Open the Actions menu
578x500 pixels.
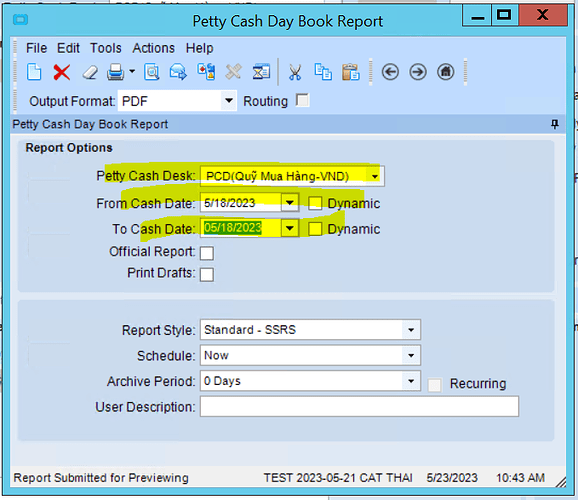154,48
